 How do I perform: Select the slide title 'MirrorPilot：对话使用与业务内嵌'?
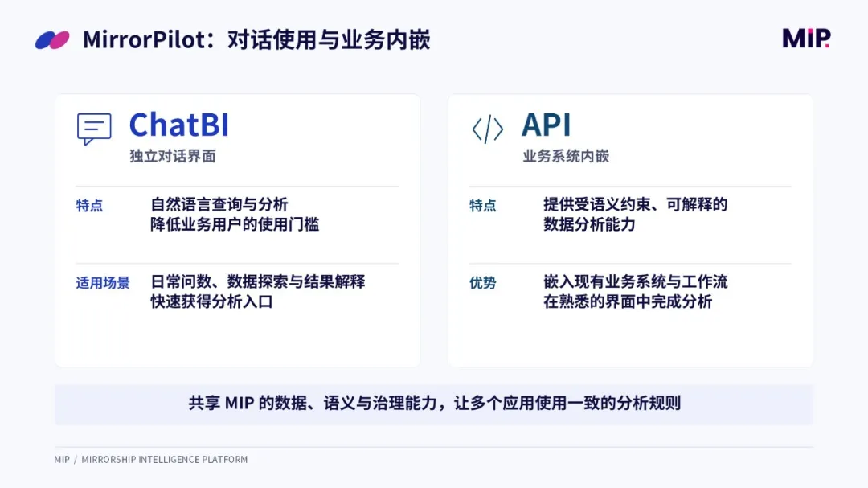(256, 40)
